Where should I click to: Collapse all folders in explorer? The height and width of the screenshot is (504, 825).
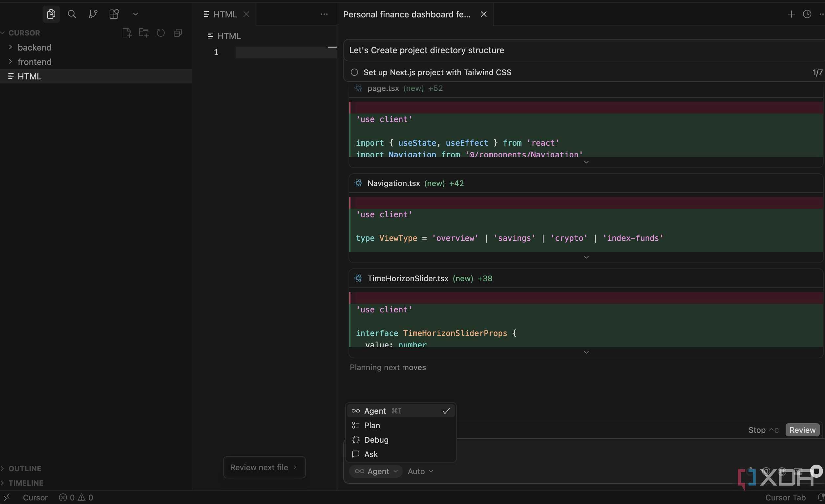(178, 33)
